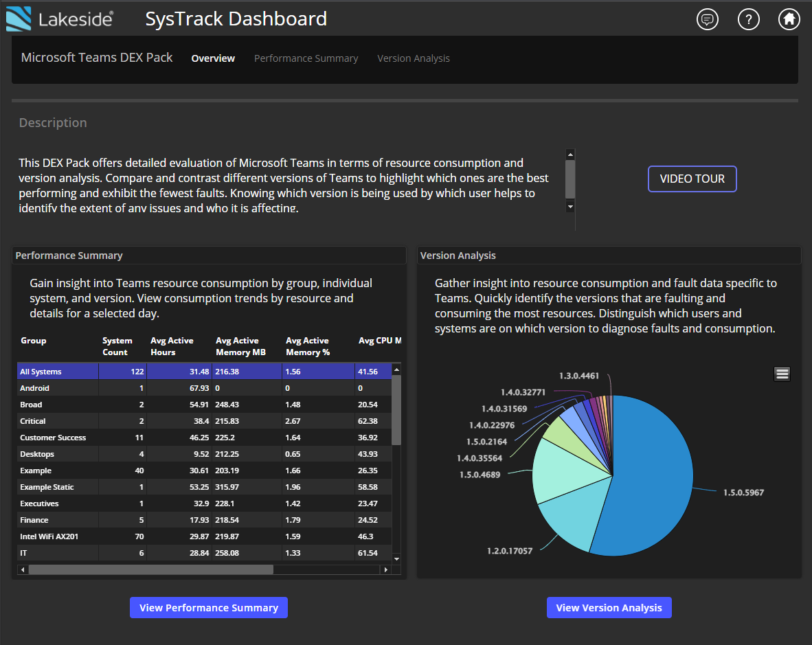This screenshot has height=645, width=812.
Task: Open the help question mark icon
Action: (x=748, y=20)
